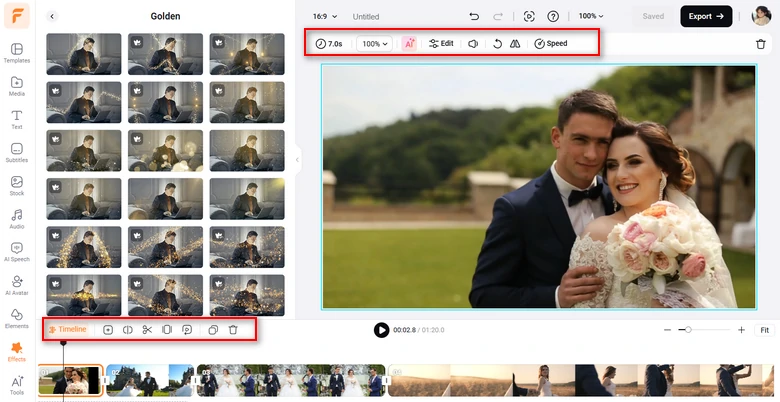Click transition marker between clips 01 and 02

(x=105, y=381)
